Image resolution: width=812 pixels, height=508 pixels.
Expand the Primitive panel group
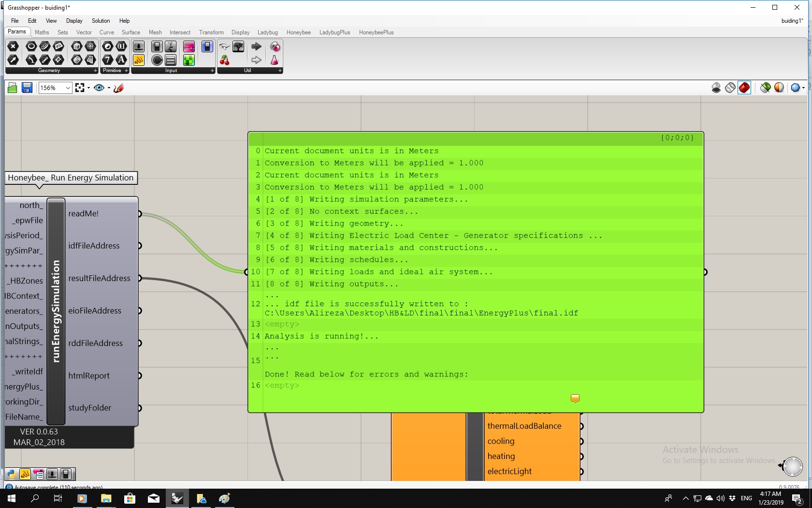pyautogui.click(x=127, y=71)
